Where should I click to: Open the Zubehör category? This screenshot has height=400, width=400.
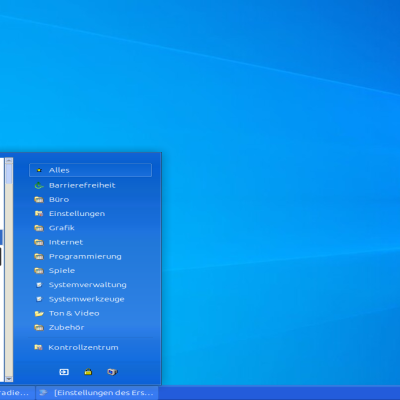tap(90, 327)
